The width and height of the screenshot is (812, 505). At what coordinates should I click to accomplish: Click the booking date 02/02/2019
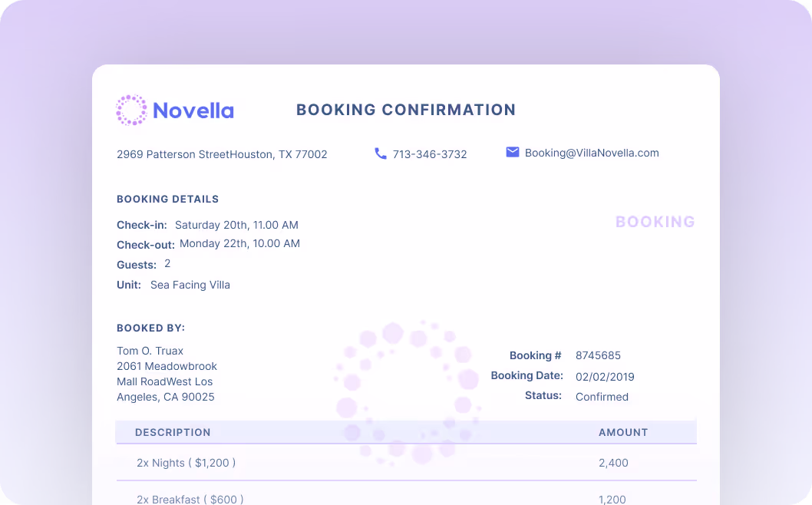pos(605,377)
